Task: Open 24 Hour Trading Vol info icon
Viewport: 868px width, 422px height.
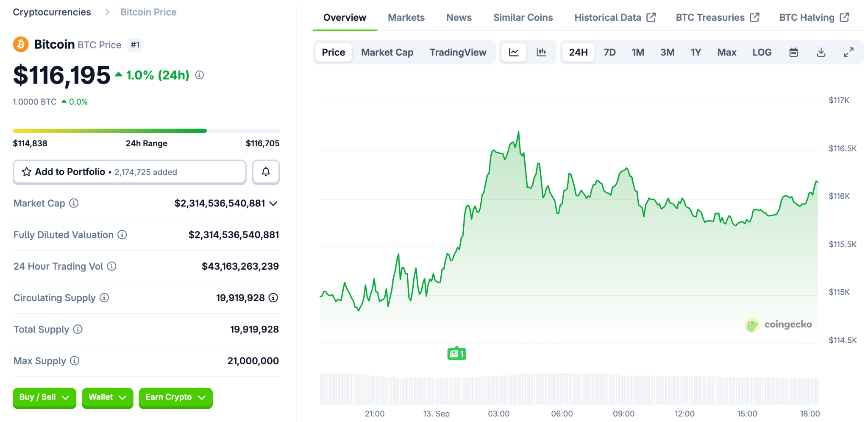Action: [x=111, y=266]
